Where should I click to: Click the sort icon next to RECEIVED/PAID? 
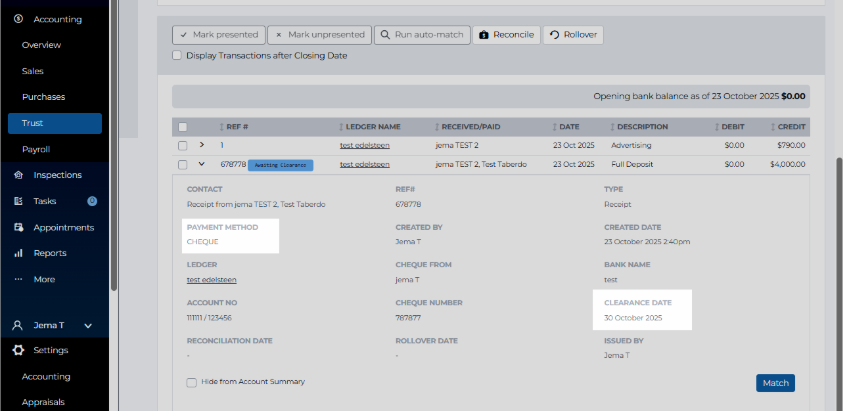[x=437, y=127]
